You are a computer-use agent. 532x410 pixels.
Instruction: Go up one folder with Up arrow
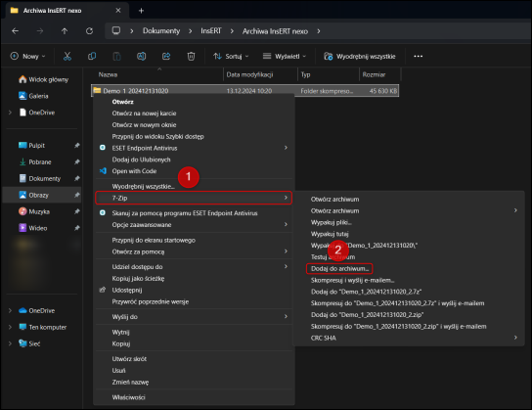pos(65,31)
